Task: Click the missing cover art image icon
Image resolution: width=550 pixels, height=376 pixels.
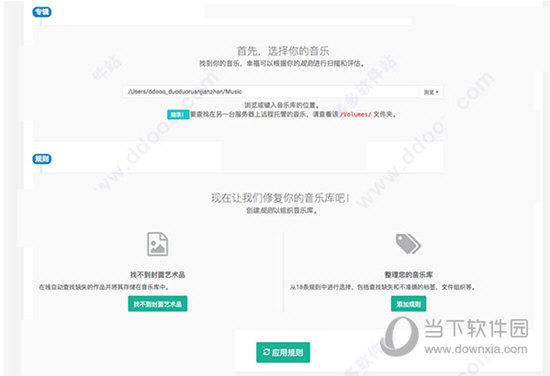Action: [x=157, y=244]
